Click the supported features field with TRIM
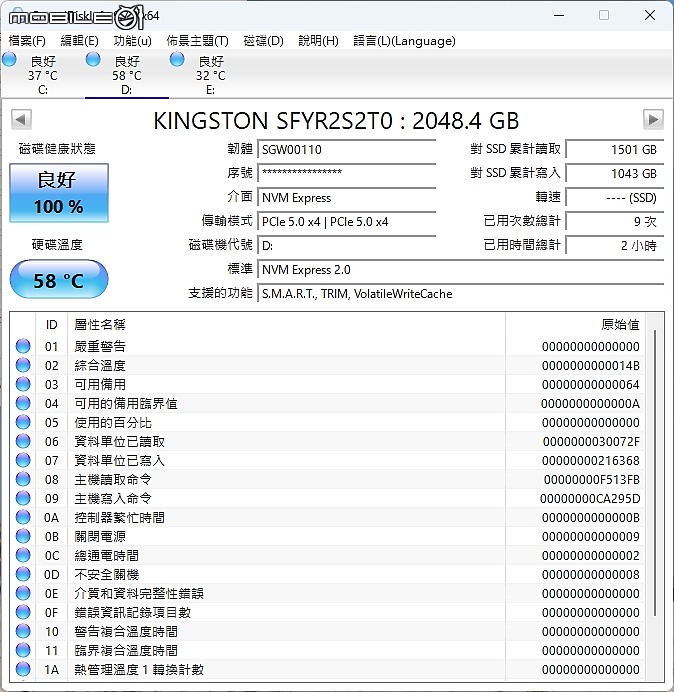 (x=461, y=293)
